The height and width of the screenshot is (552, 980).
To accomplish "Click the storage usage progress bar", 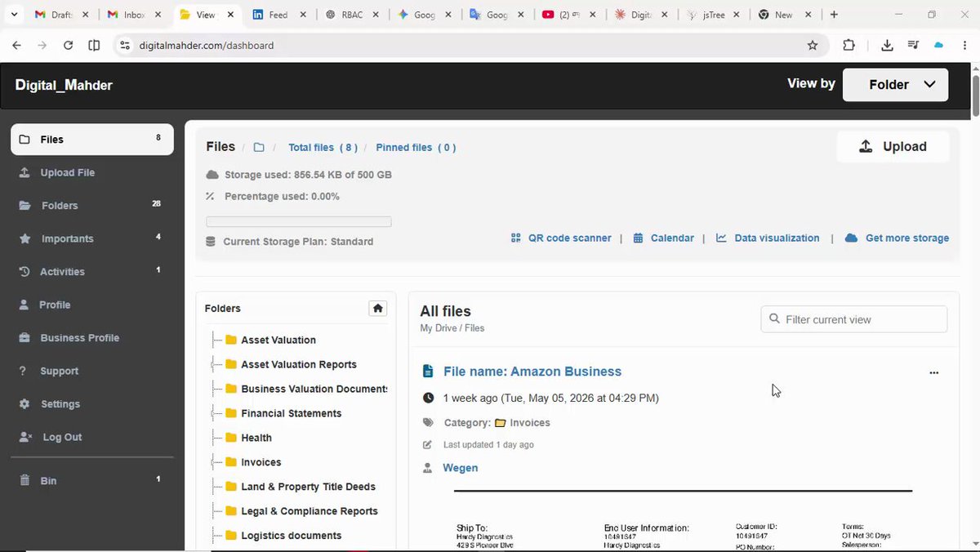I will 299,221.
